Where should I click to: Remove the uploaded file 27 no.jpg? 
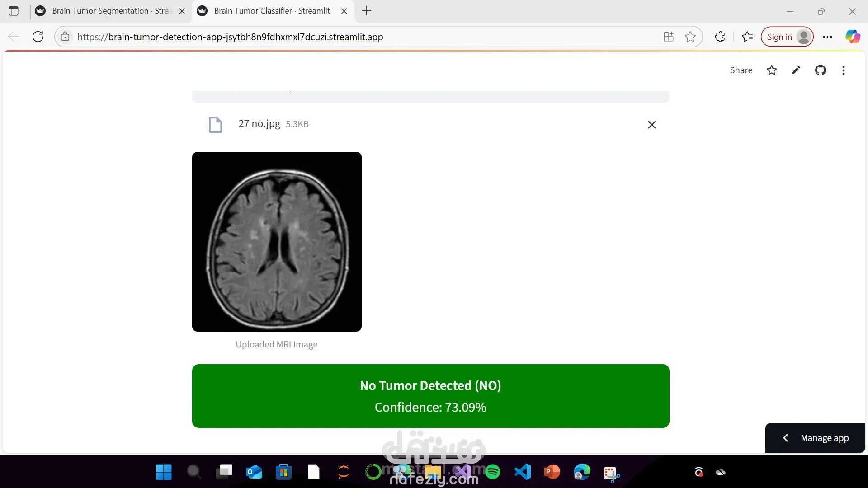[x=651, y=125]
